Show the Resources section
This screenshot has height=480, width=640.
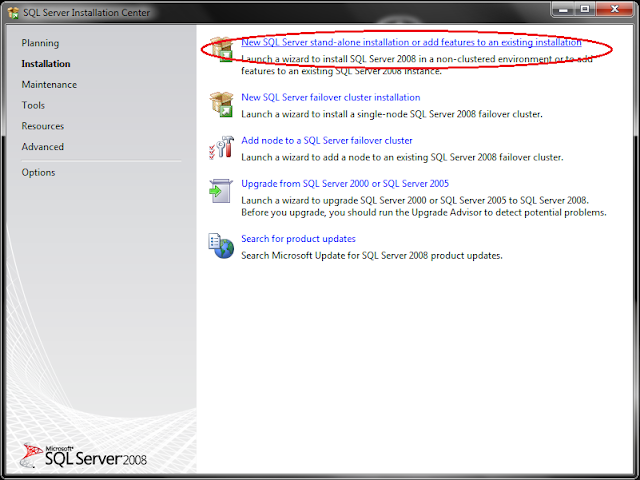(42, 126)
